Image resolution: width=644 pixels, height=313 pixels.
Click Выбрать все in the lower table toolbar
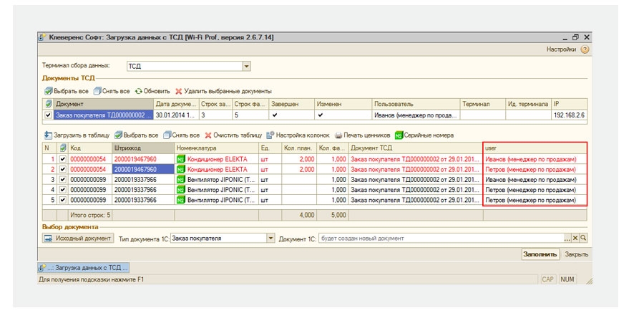(x=137, y=135)
